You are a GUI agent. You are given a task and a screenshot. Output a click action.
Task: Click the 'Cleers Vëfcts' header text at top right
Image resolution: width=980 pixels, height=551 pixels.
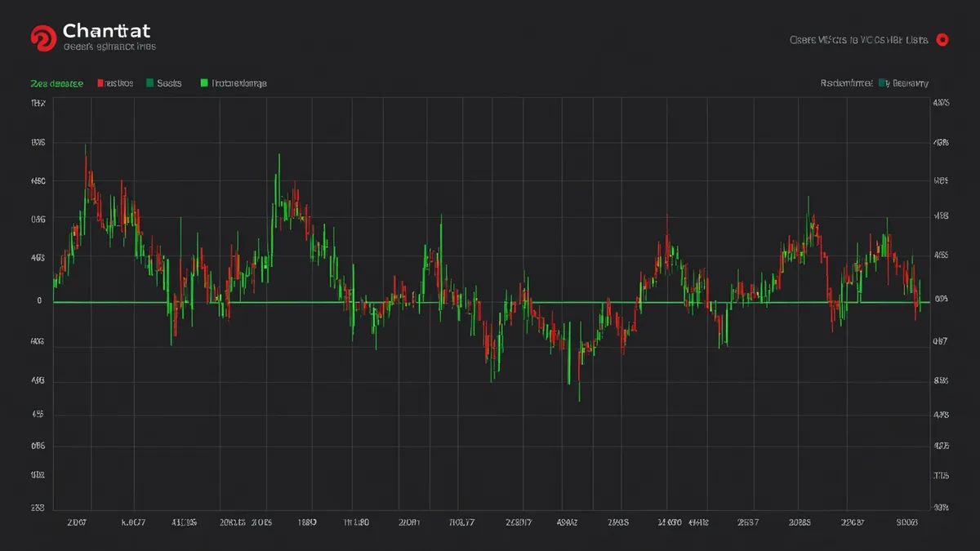[x=858, y=39]
